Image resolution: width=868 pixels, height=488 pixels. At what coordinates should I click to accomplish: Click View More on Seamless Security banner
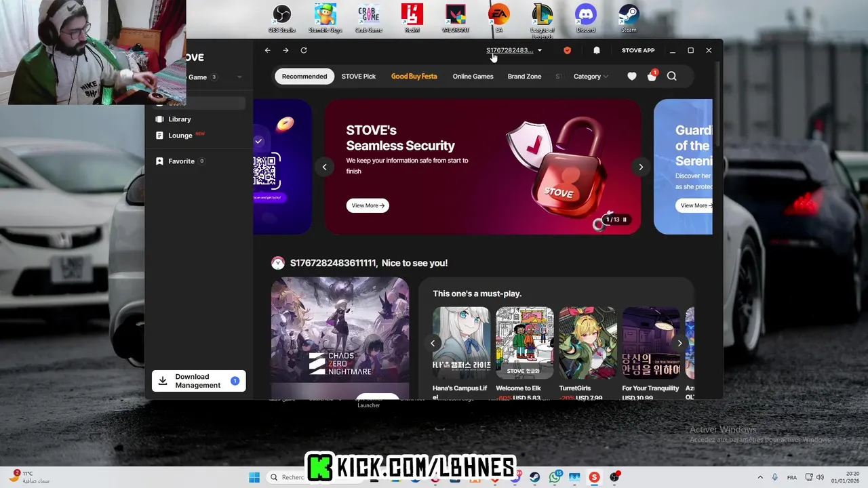point(368,205)
